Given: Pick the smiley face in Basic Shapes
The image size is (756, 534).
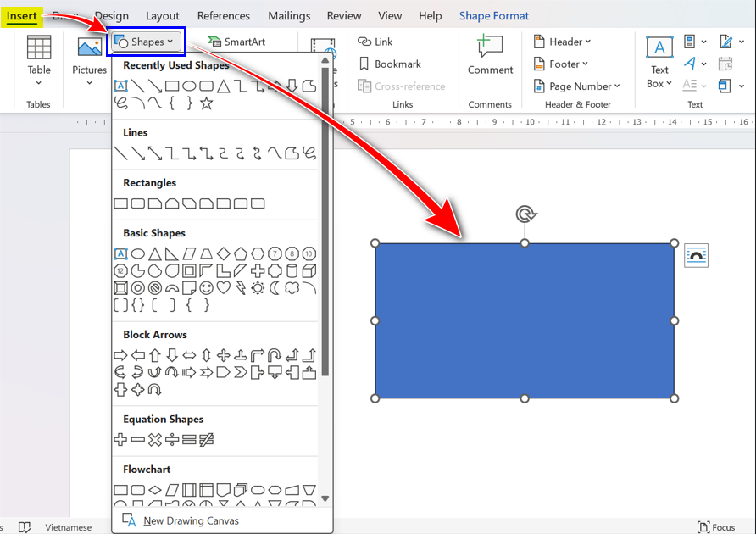Looking at the screenshot, I should tap(206, 288).
